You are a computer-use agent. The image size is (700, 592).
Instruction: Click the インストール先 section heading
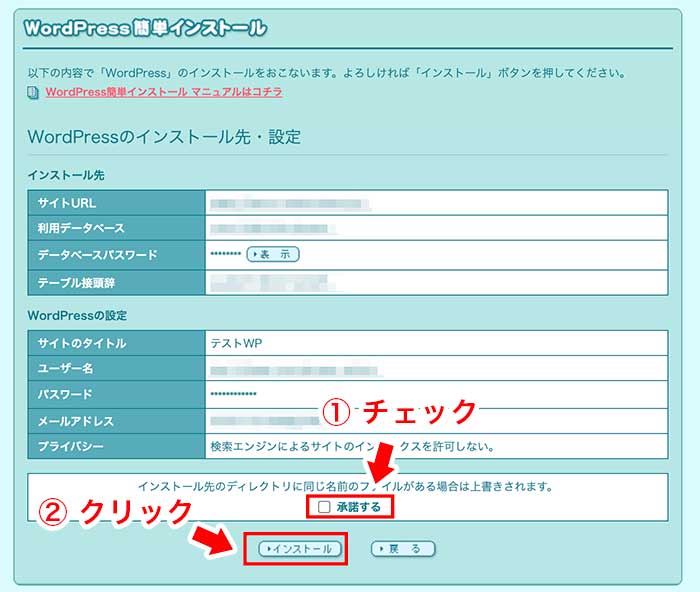point(66,175)
